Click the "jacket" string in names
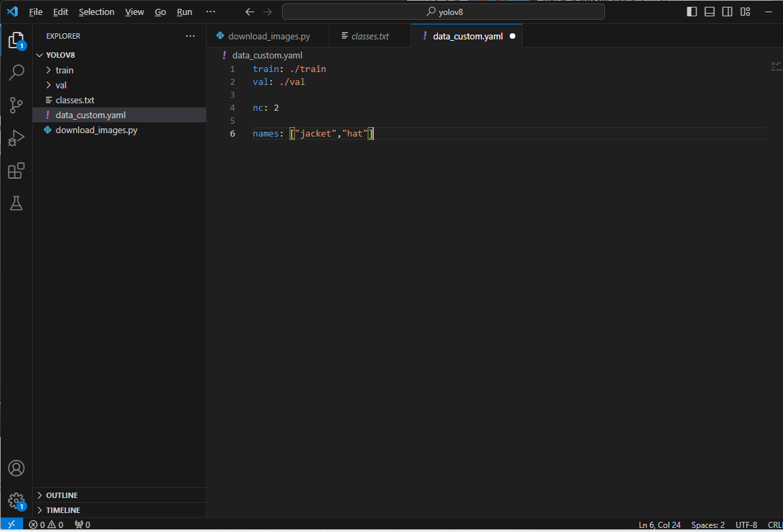 (315, 133)
